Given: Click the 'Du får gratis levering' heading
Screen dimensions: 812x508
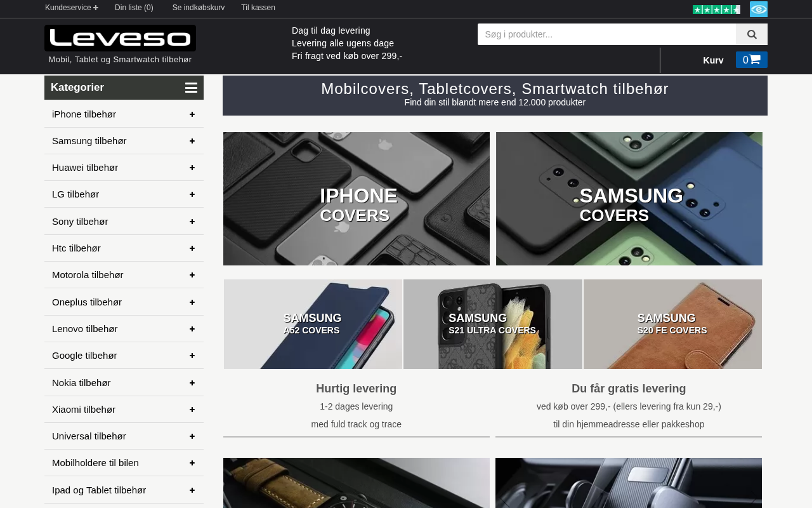Looking at the screenshot, I should [x=629, y=389].
